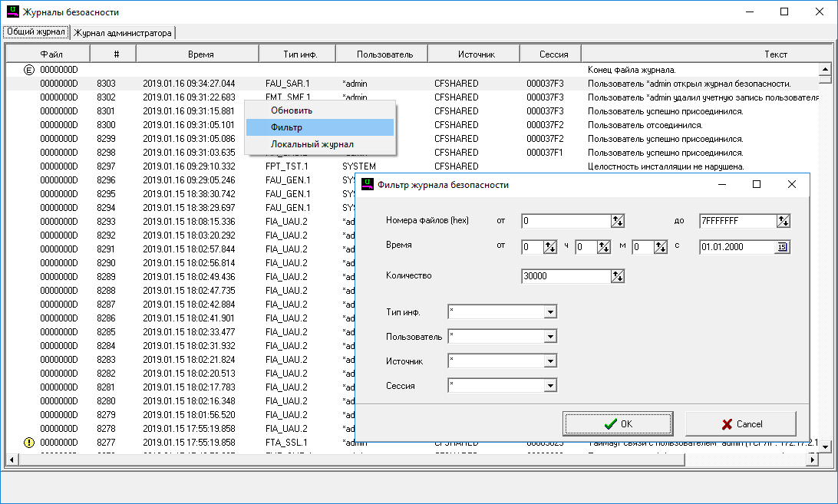Expand the Источник combo box
Screen dimensions: 838x504
pos(549,361)
